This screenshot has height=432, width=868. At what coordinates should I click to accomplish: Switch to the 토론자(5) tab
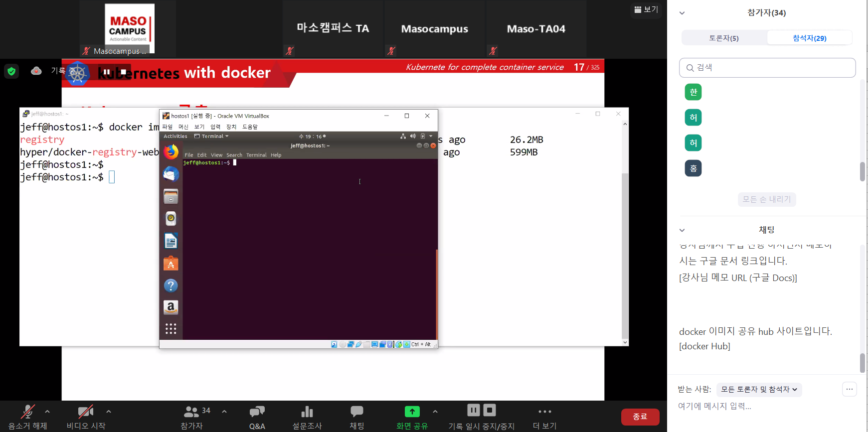(x=724, y=38)
